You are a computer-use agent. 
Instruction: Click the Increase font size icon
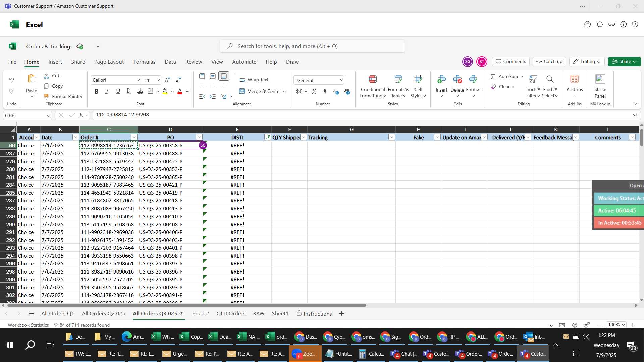click(x=167, y=80)
